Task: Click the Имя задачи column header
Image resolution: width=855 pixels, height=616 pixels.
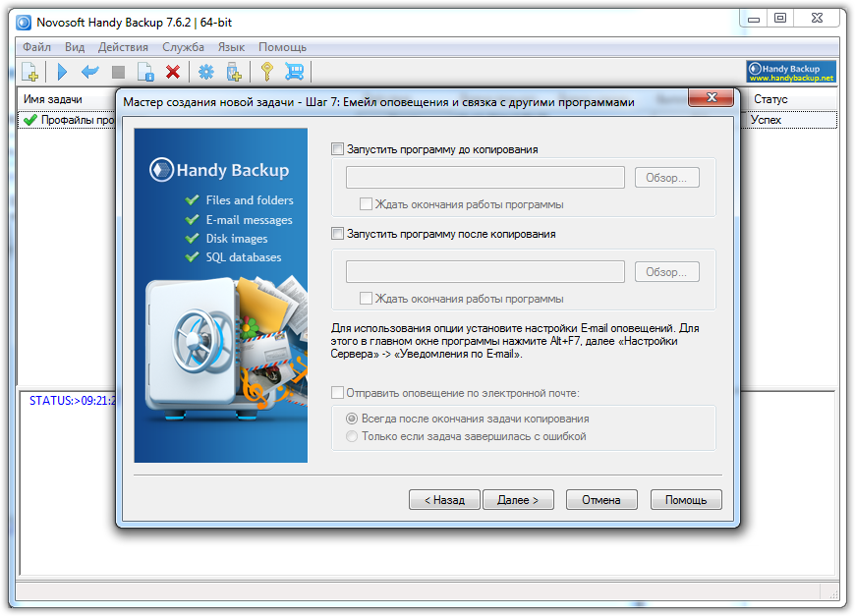Action: point(53,99)
